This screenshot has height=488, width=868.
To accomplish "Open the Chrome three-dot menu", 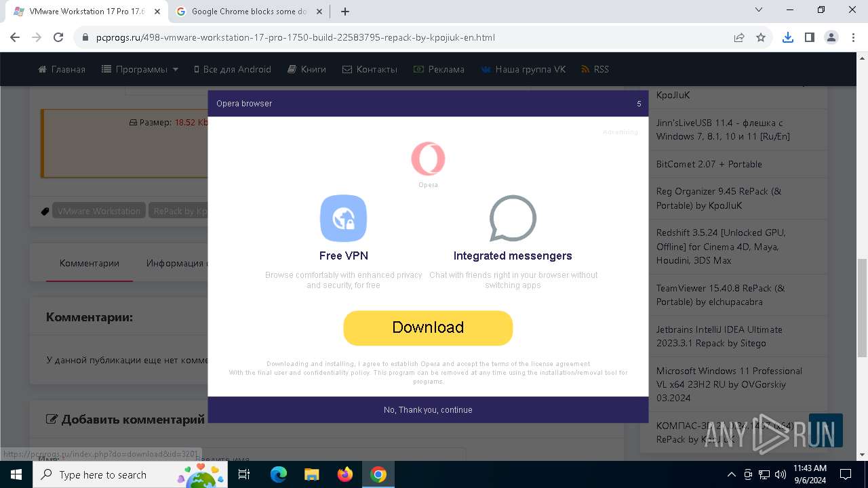I will coord(852,37).
